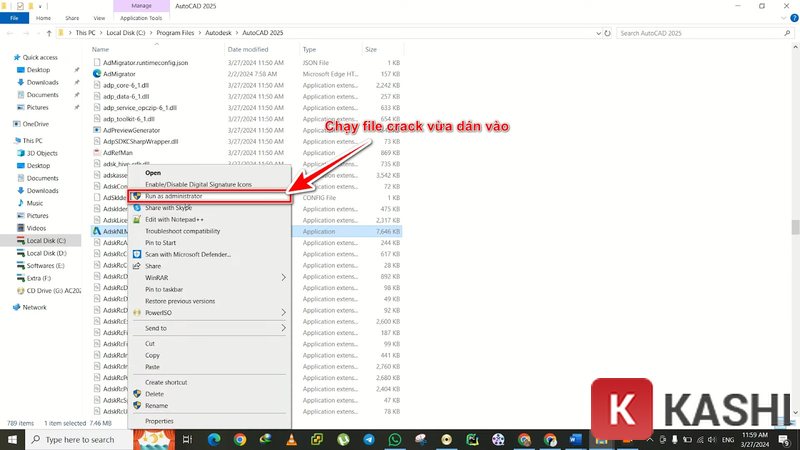
Task: Open Network in the navigation pane
Action: tap(34, 307)
